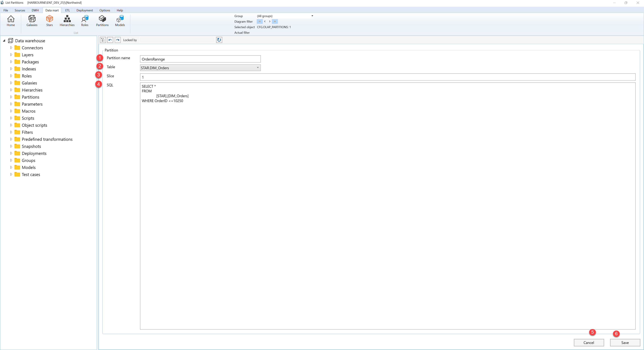Go to previous diagram filter
Screen dimensions: 644x350
click(x=265, y=21)
